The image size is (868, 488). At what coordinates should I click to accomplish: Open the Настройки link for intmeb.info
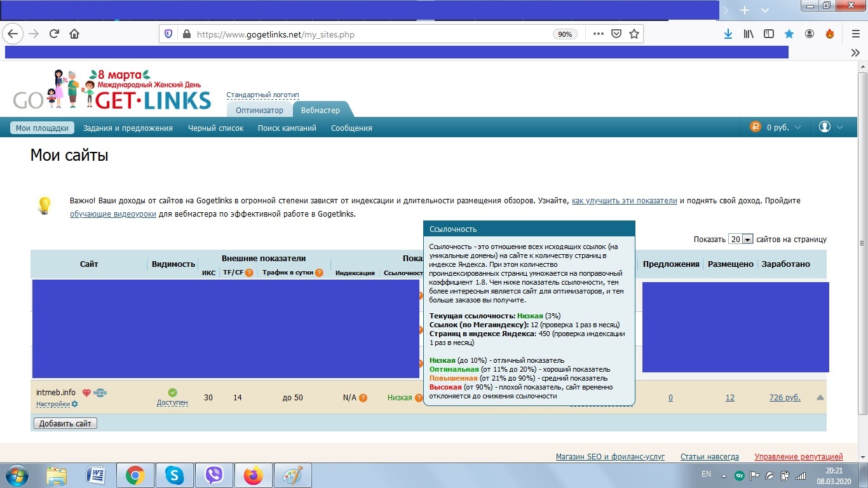(x=53, y=404)
